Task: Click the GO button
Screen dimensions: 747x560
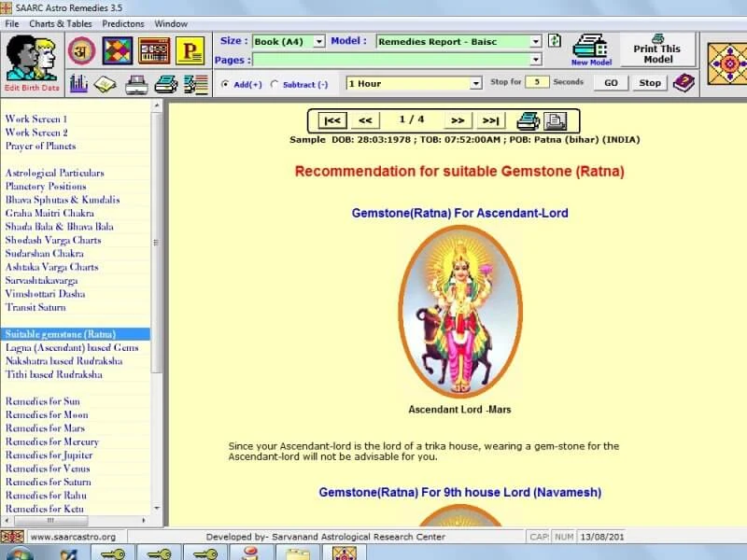Action: (x=611, y=83)
